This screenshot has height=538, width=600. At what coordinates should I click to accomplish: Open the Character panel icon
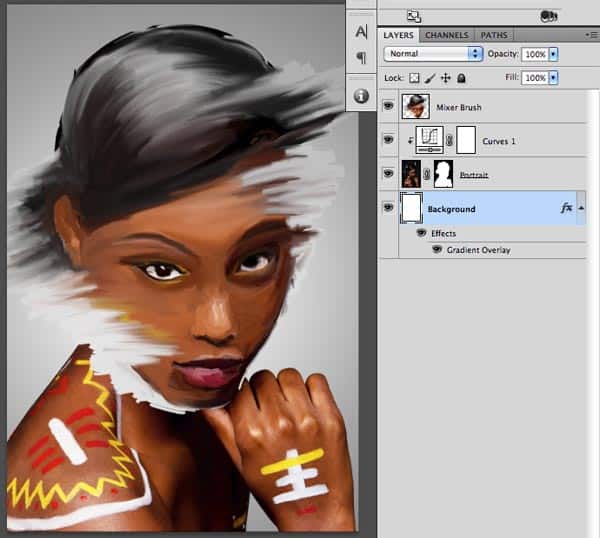[361, 31]
